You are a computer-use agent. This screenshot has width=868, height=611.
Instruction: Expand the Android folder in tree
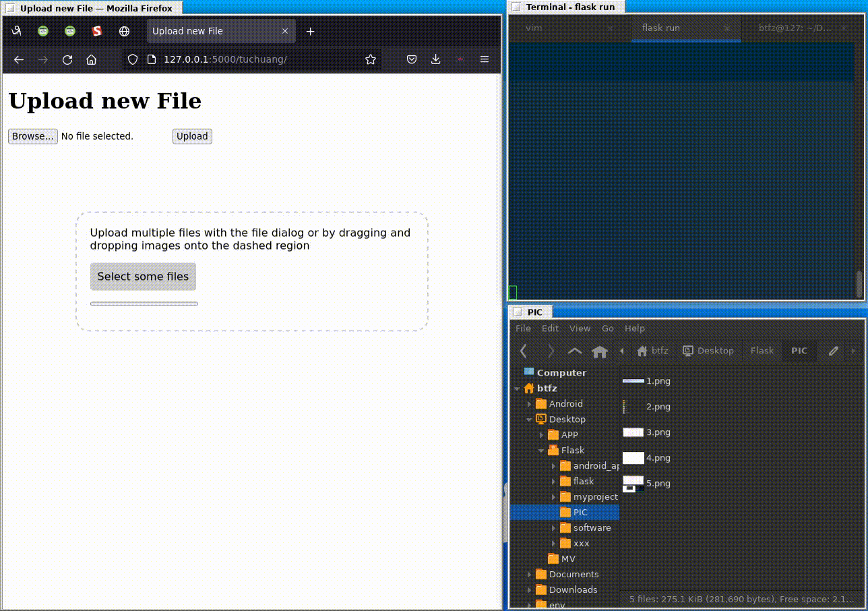[x=529, y=404]
